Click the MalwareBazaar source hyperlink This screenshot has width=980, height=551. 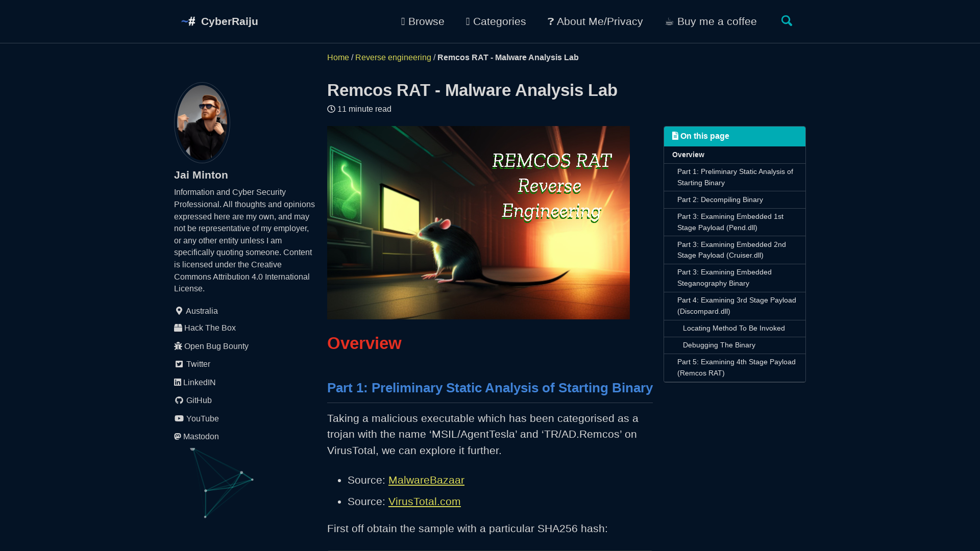tap(426, 480)
